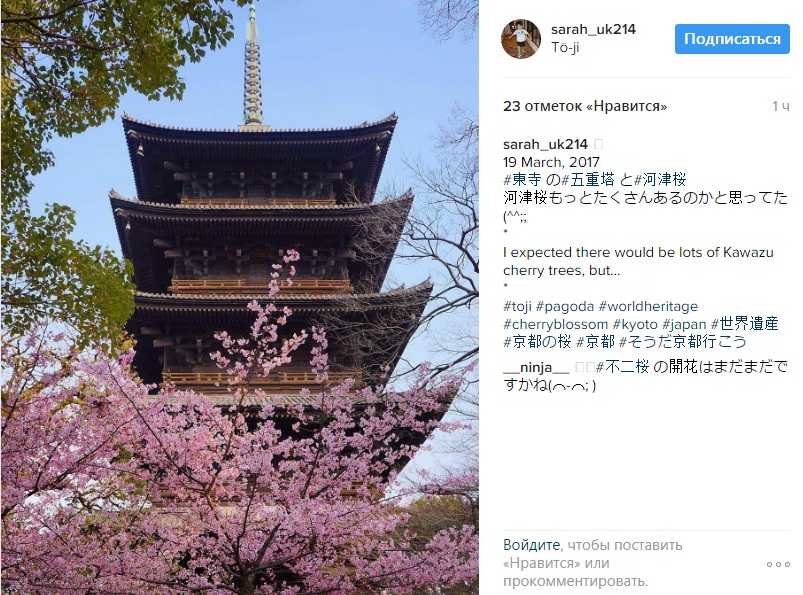803x595 pixels.
Task: Open the #kyoto hashtag
Action: tap(635, 325)
